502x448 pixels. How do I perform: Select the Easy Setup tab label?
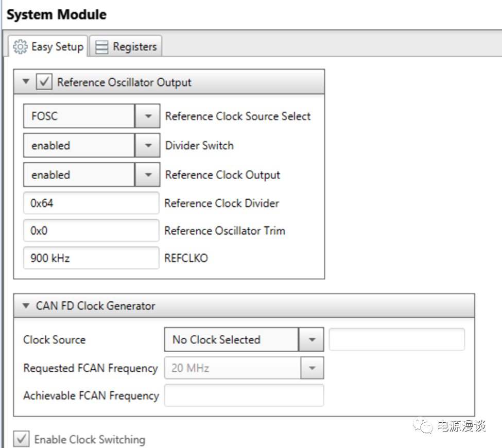[x=57, y=47]
